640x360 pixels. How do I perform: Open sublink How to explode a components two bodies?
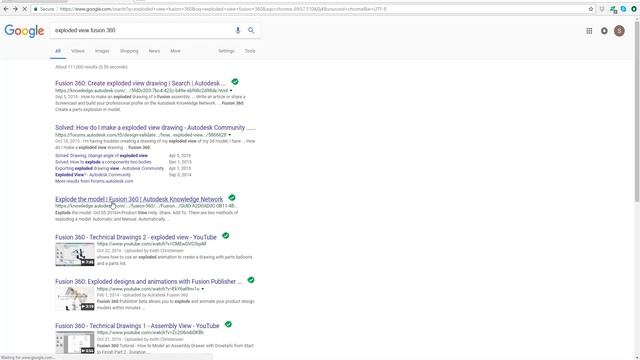click(103, 162)
